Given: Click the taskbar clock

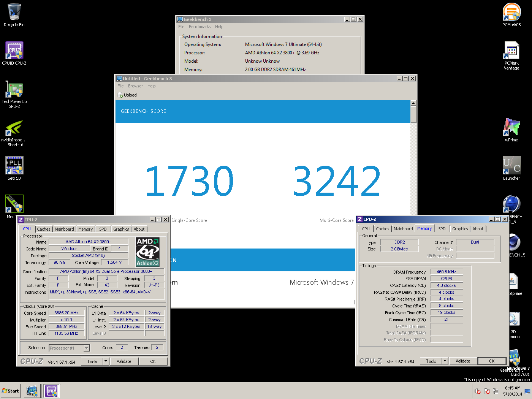Looking at the screenshot, I should pyautogui.click(x=513, y=391).
